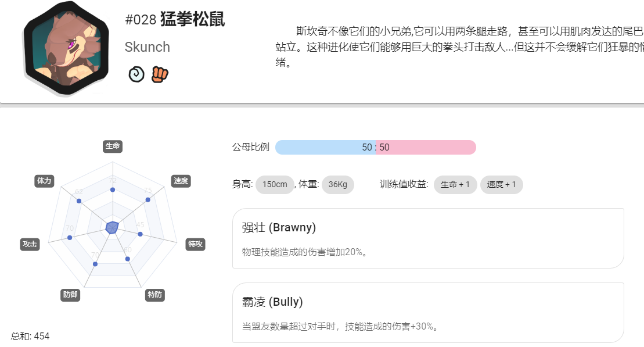The height and width of the screenshot is (347, 644).
Task: Open the Skunch hexagonal portrait
Action: click(x=66, y=48)
